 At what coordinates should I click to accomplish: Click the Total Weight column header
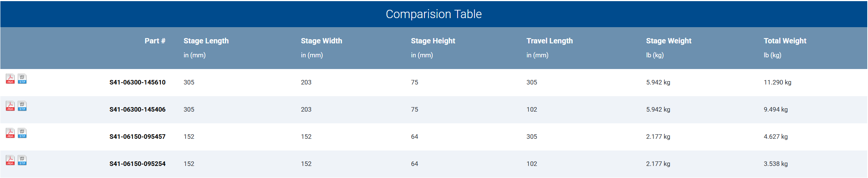point(785,41)
